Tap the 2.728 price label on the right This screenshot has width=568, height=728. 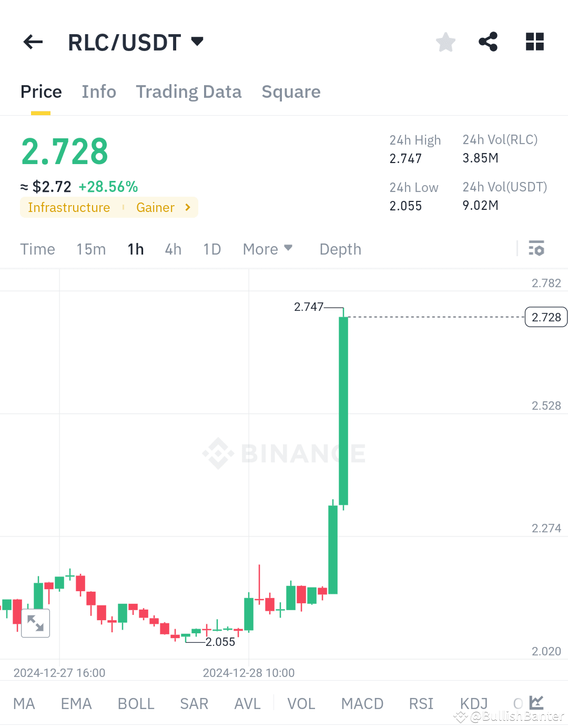click(546, 317)
